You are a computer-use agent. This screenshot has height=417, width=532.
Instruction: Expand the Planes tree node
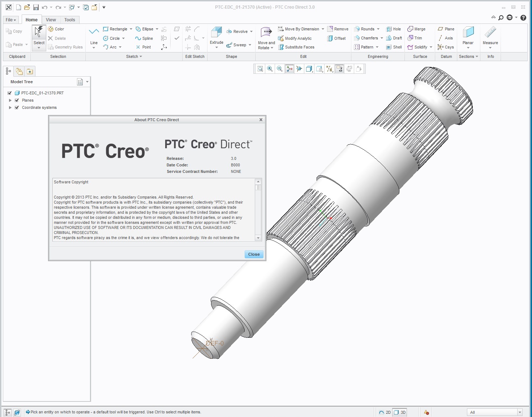click(x=10, y=100)
